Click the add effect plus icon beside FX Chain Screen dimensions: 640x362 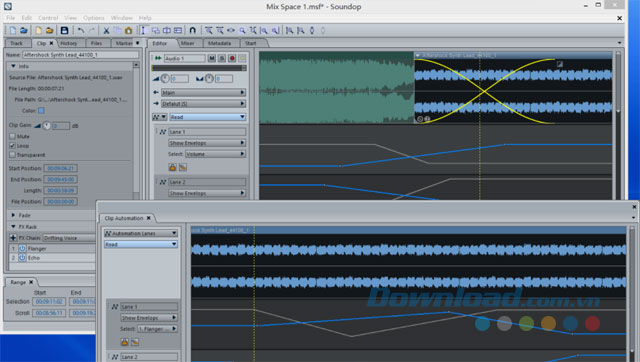pos(13,238)
